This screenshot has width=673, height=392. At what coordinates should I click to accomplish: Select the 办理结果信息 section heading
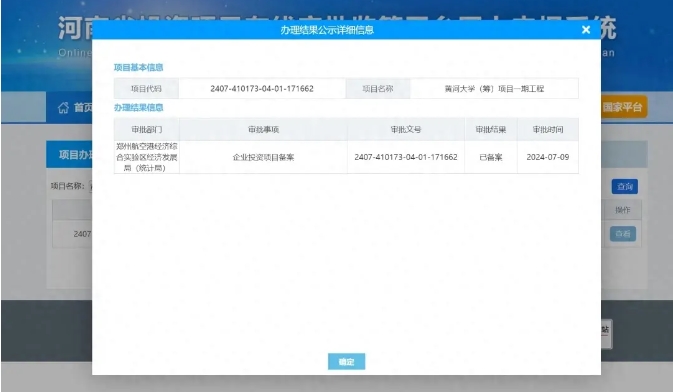pyautogui.click(x=138, y=107)
